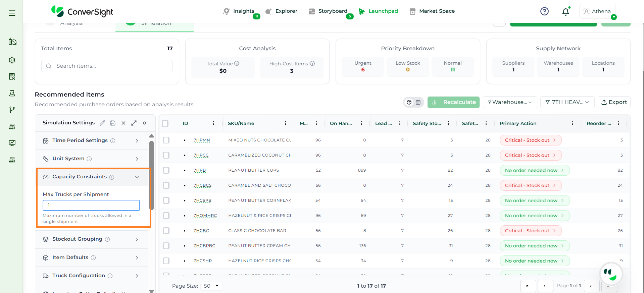This screenshot has height=293, width=644.
Task: Click the pencil edit icon in Simulation Settings
Action: pos(102,123)
